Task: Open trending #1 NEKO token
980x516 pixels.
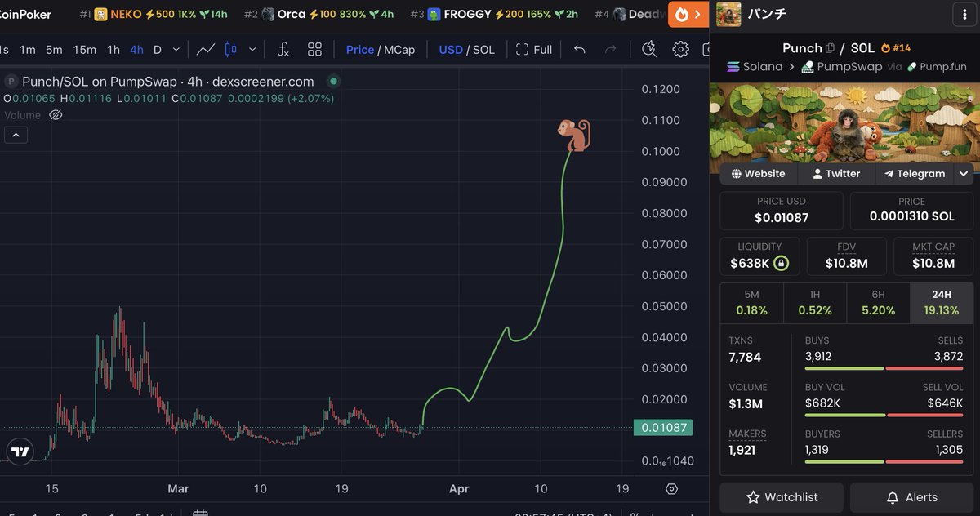Action: [x=154, y=14]
